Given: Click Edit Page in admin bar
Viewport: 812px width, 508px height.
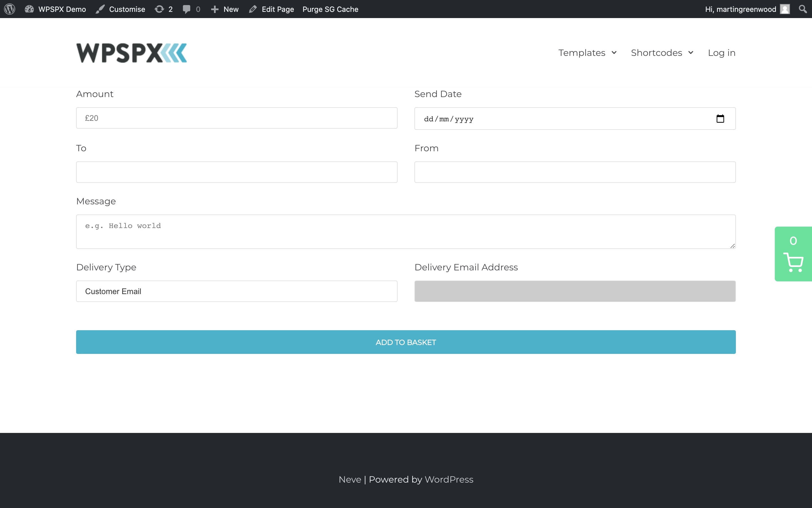Looking at the screenshot, I should click(x=272, y=9).
